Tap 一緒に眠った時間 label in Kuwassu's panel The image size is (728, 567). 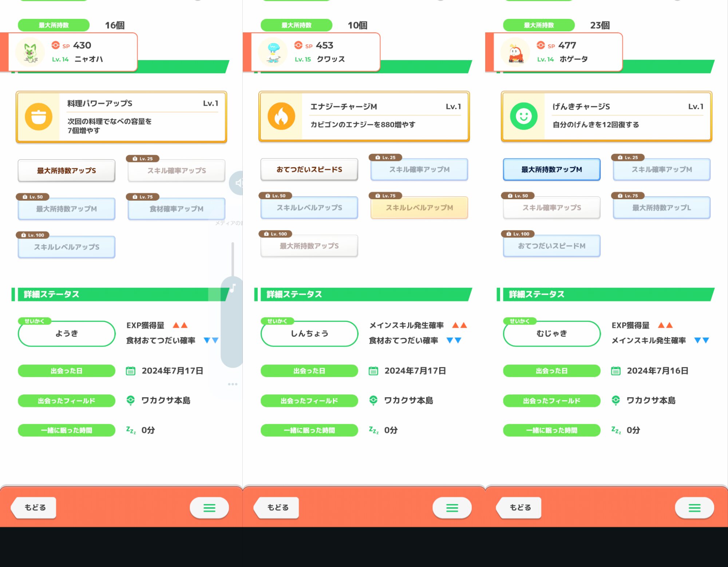tap(309, 430)
